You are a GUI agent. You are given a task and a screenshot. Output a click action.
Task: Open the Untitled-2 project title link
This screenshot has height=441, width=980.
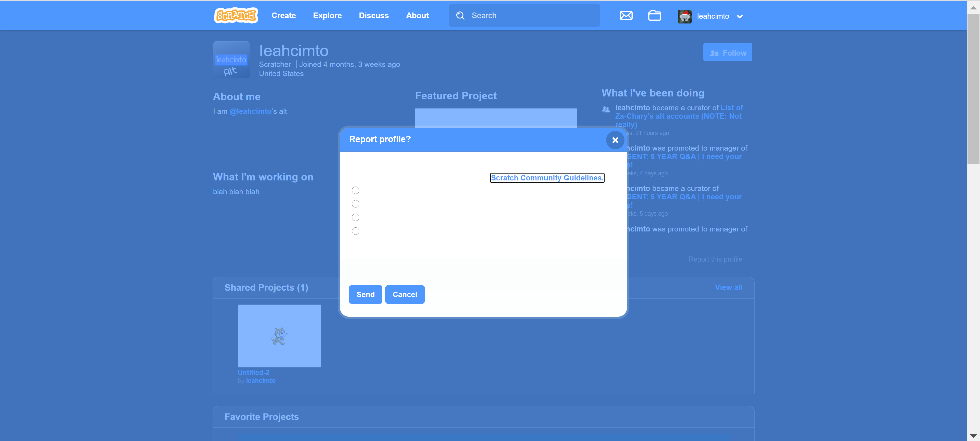coord(253,373)
